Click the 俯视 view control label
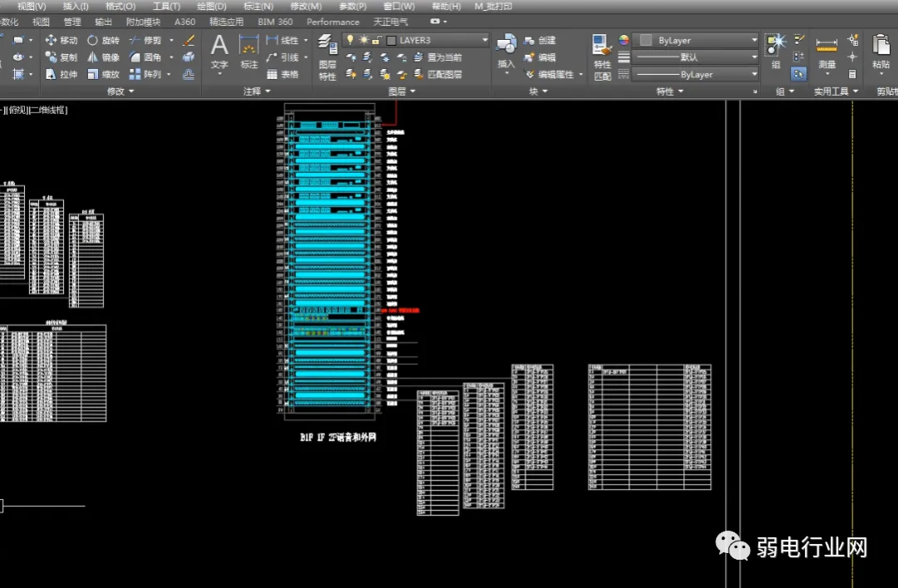The image size is (898, 588). pyautogui.click(x=17, y=110)
